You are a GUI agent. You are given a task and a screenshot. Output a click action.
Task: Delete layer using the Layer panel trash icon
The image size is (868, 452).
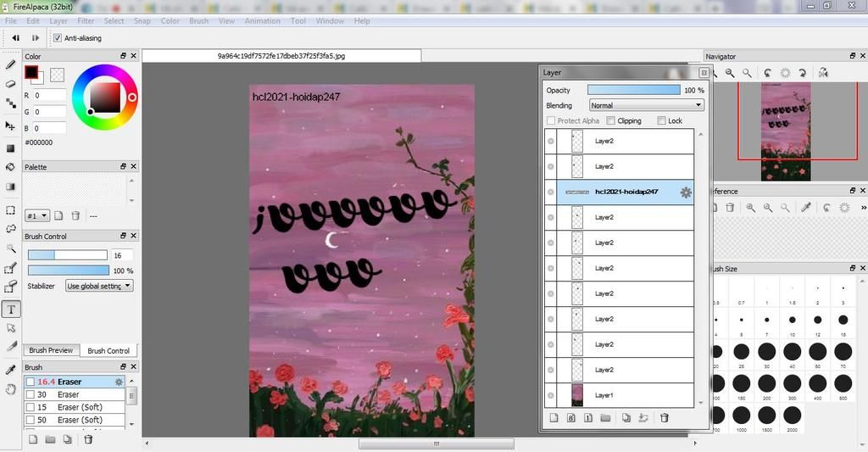[x=665, y=418]
